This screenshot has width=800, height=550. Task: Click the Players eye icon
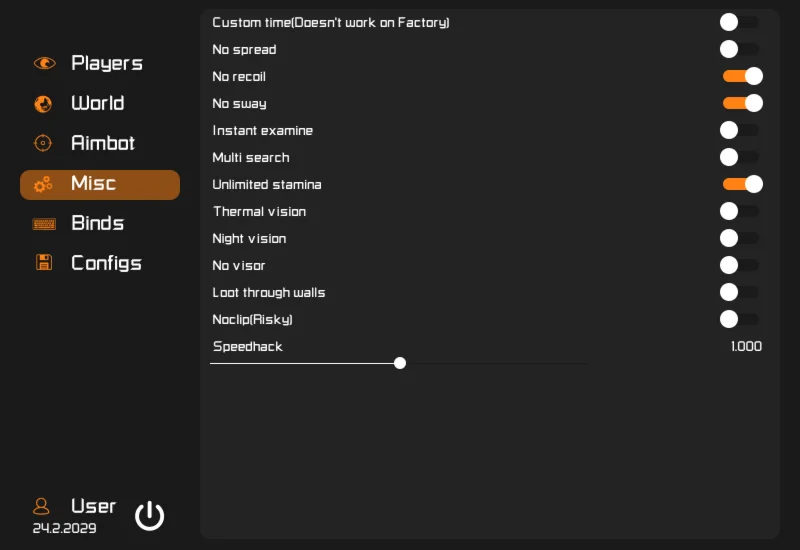[44, 63]
